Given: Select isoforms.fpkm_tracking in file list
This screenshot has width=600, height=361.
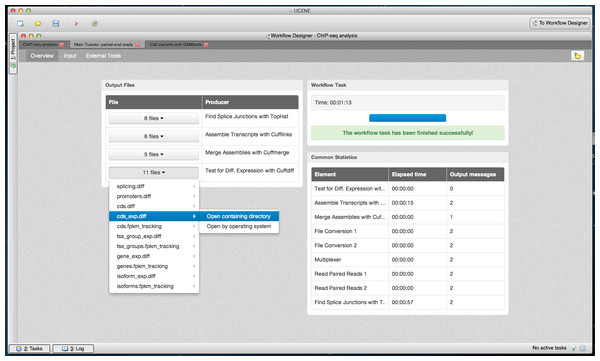Looking at the screenshot, I should (x=154, y=286).
